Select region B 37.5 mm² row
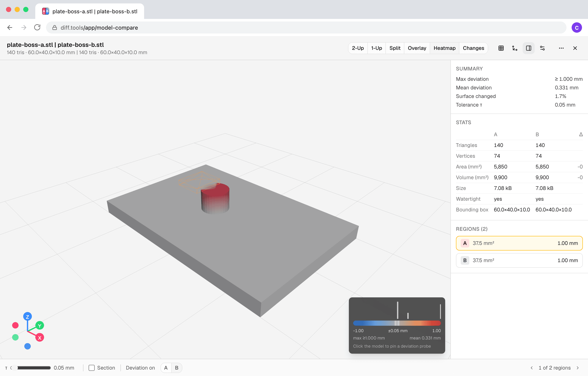The image size is (588, 376). click(x=519, y=260)
